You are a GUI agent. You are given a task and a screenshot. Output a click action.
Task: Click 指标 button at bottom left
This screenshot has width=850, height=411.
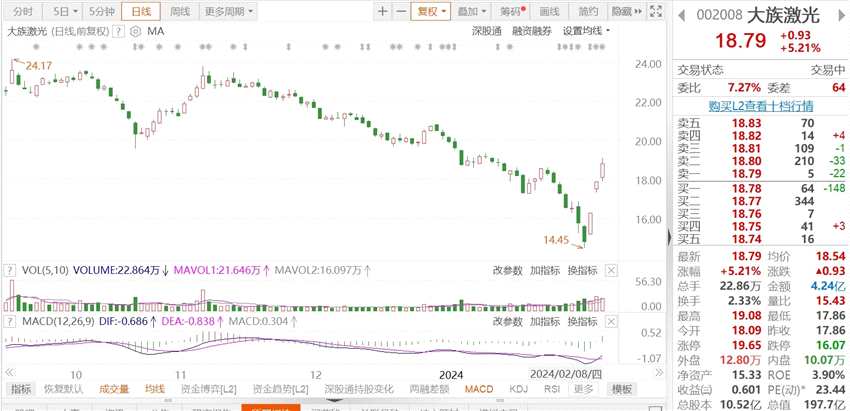coord(21,389)
